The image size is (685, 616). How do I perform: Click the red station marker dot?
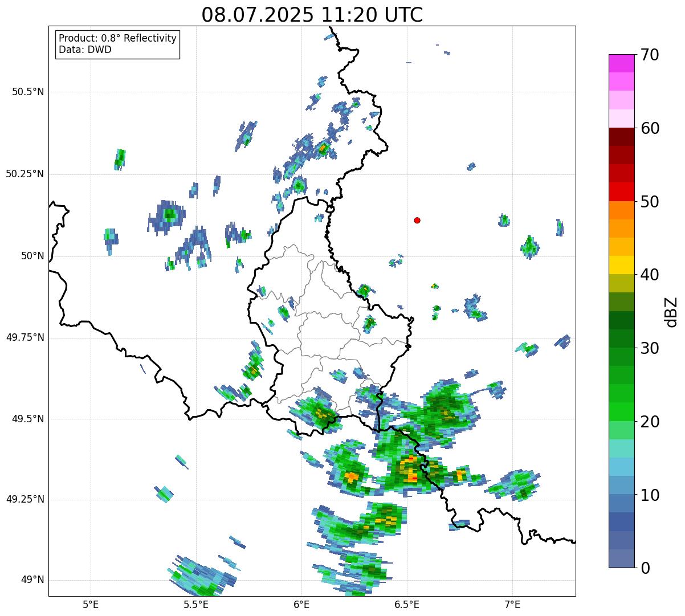(417, 220)
